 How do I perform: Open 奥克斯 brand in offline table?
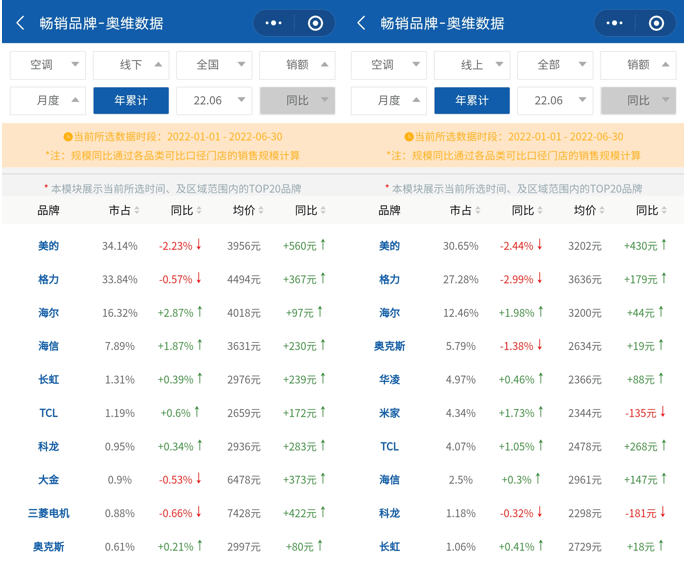pyautogui.click(x=49, y=547)
